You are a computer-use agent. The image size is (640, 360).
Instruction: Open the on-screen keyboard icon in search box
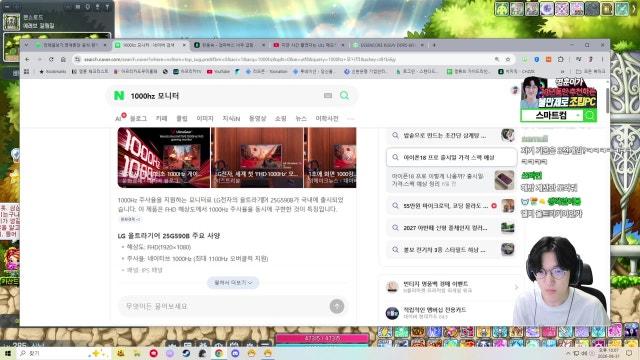pos(328,96)
